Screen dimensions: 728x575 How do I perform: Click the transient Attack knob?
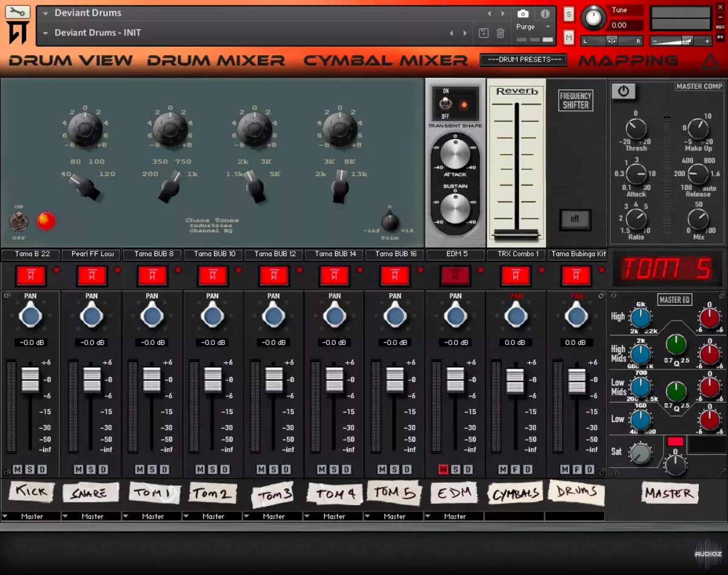coord(455,154)
